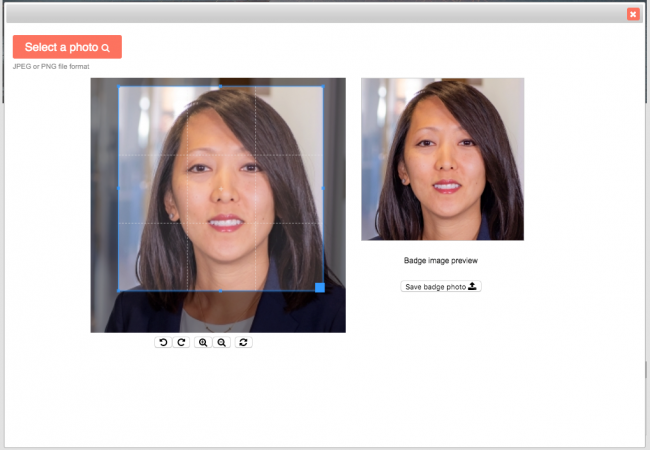The width and height of the screenshot is (650, 450).
Task: Click the magnifier icon in Select a photo
Action: (x=105, y=48)
